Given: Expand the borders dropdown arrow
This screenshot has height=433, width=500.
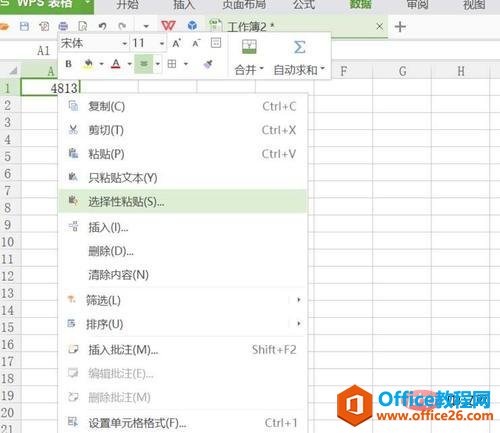Looking at the screenshot, I should pyautogui.click(x=186, y=64).
